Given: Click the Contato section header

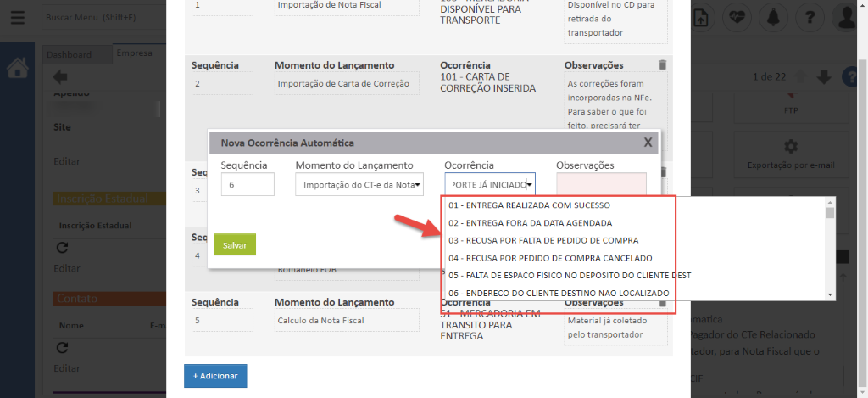Looking at the screenshot, I should pyautogui.click(x=109, y=299).
